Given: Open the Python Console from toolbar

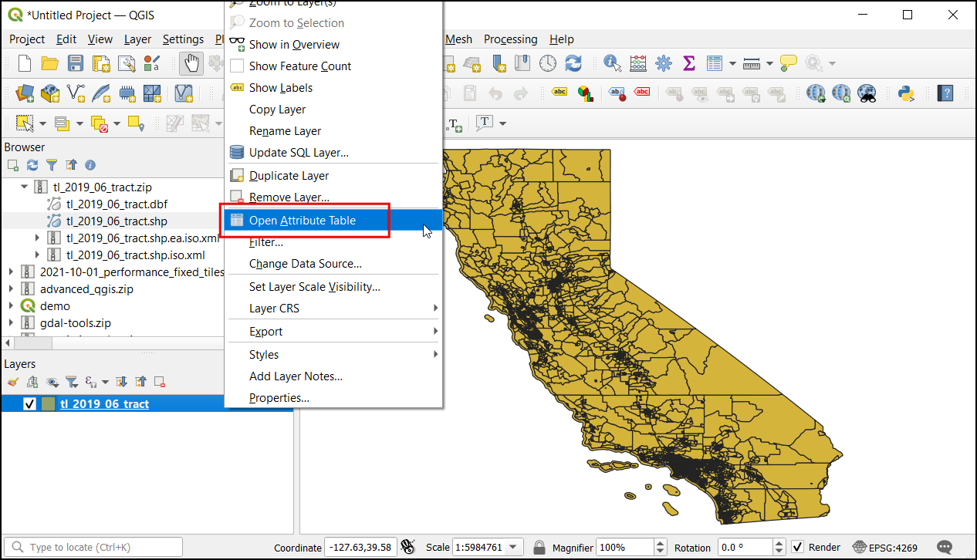Looking at the screenshot, I should pyautogui.click(x=906, y=93).
